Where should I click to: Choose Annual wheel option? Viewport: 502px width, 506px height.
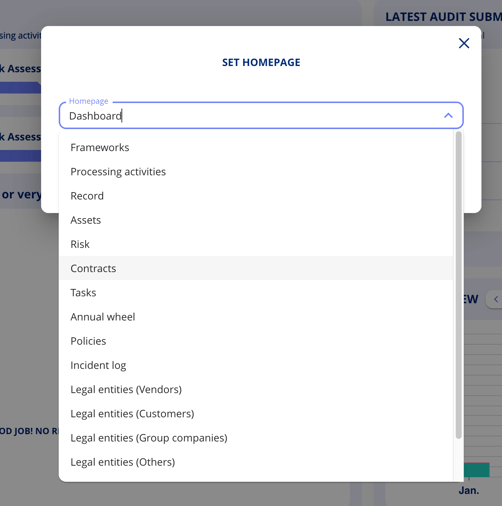[x=256, y=317]
